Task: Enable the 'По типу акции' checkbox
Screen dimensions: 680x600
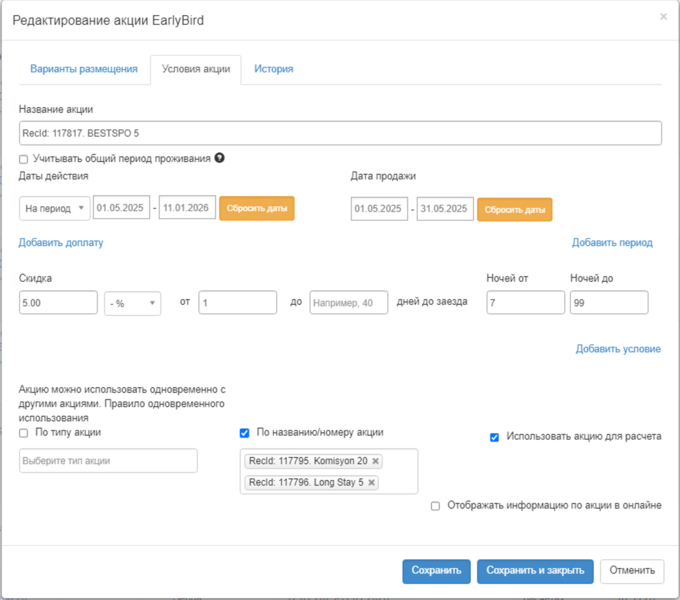Action: (24, 433)
